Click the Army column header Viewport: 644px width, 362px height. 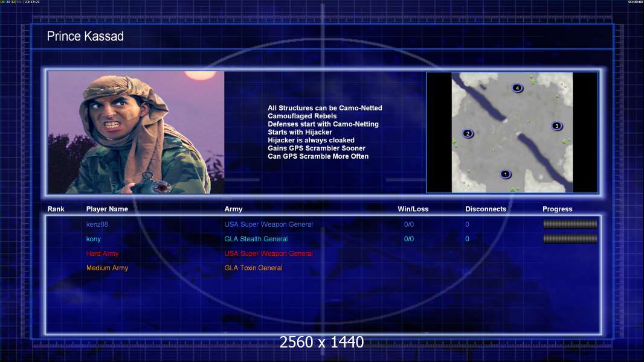[x=233, y=209]
